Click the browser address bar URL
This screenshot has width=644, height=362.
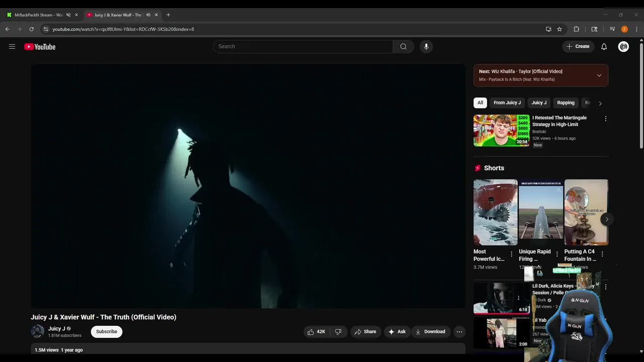click(123, 29)
